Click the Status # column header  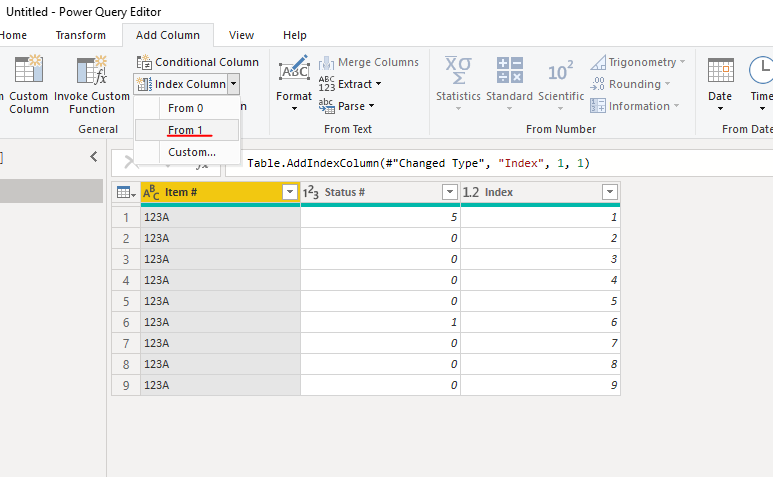380,192
